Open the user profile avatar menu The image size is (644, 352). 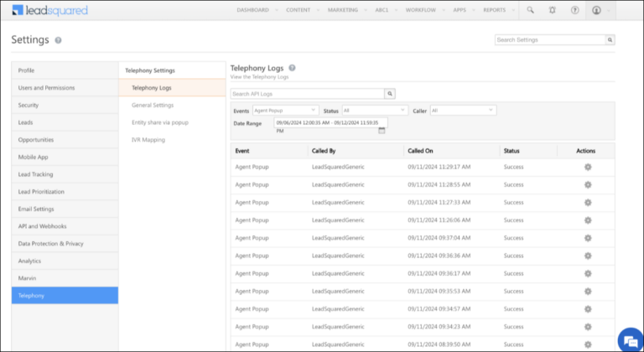click(597, 10)
